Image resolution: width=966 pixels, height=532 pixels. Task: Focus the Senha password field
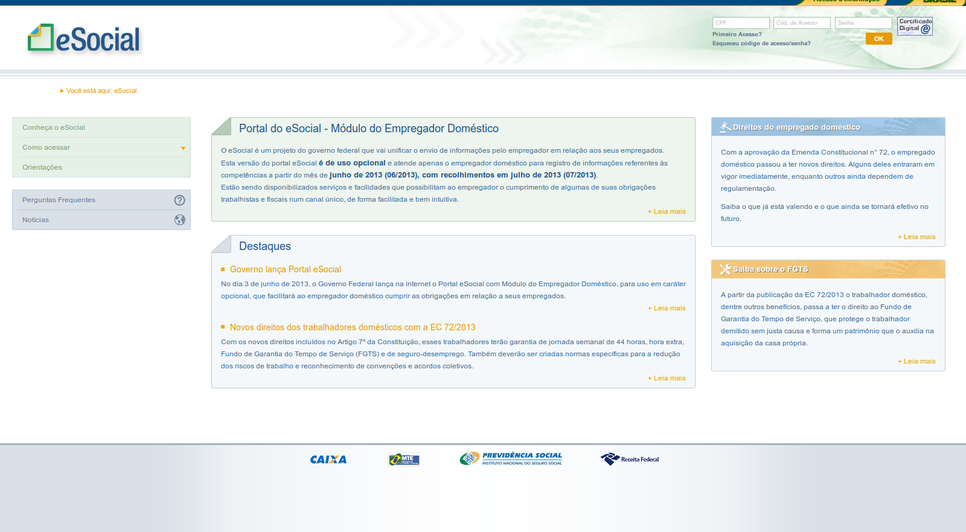863,23
